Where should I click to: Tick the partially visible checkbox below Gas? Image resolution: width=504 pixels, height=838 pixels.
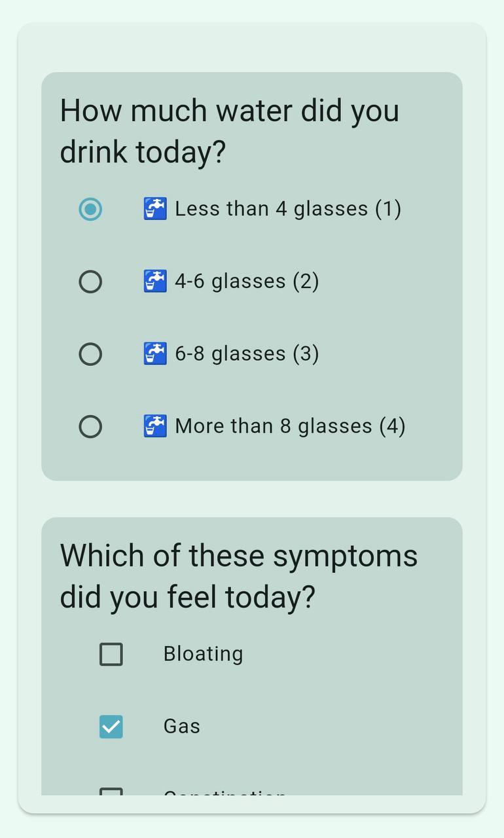[x=111, y=792]
